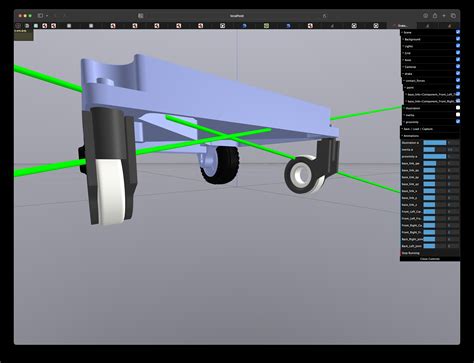Collapse the contact_forces tree node
Screen dimensions: 474x363
click(x=415, y=80)
